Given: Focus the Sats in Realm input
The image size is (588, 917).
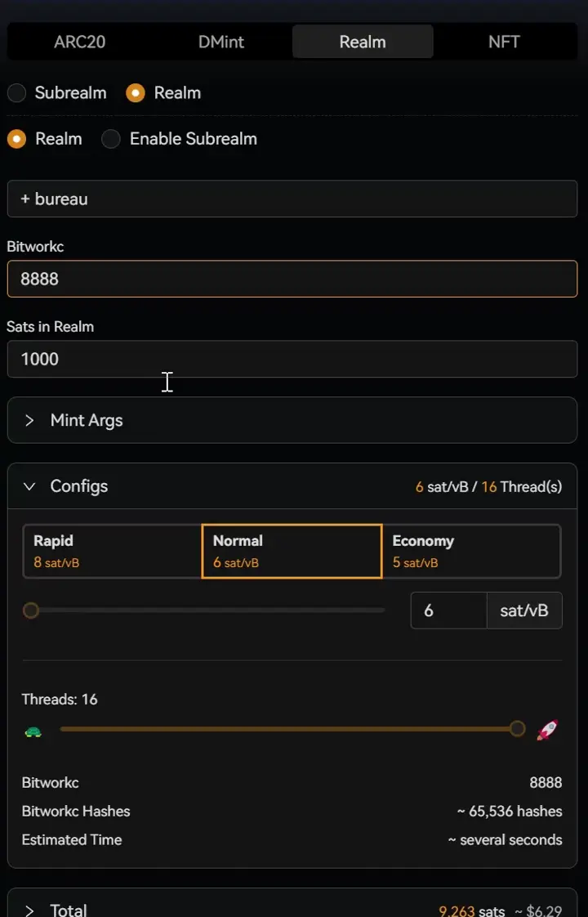Looking at the screenshot, I should tap(292, 359).
